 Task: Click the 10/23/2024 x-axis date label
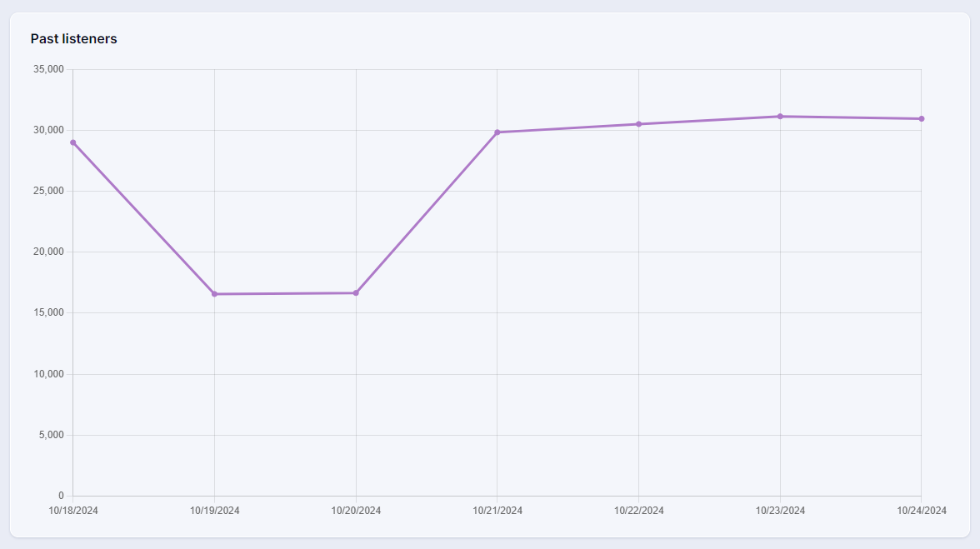click(780, 511)
